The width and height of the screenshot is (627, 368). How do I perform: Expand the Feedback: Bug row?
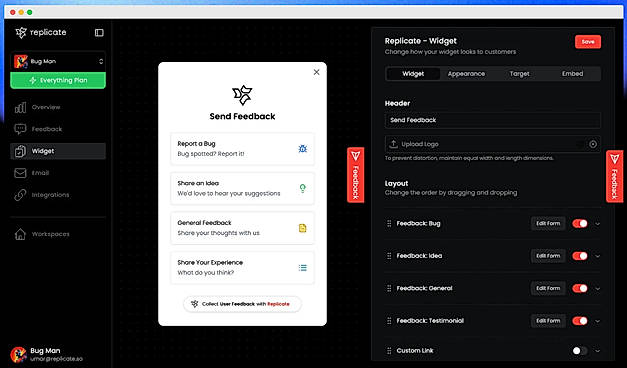(x=597, y=224)
